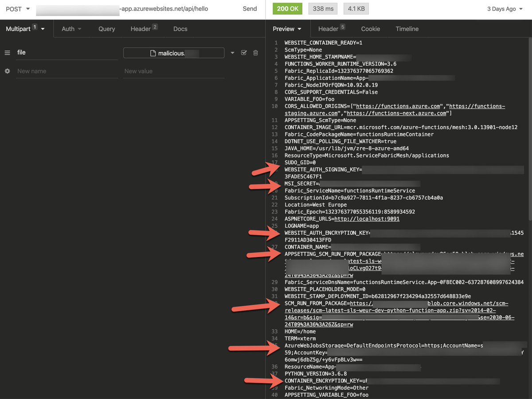The image size is (532, 399).
Task: Select the Location=West Europe line
Action: point(316,205)
